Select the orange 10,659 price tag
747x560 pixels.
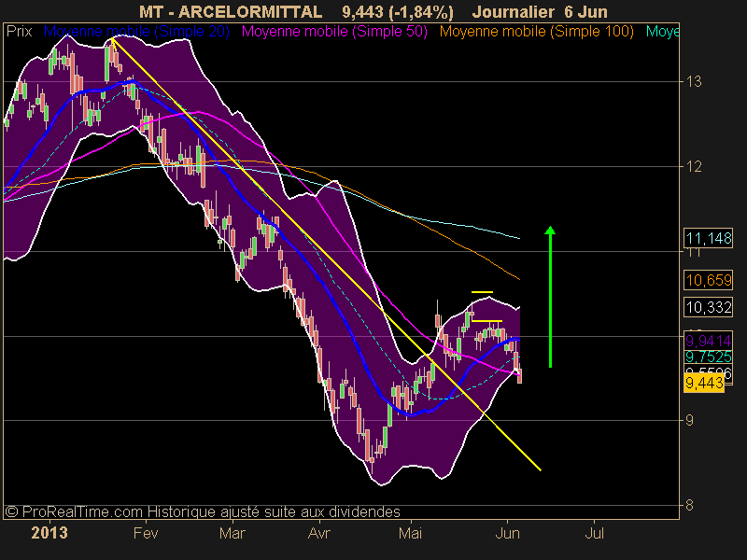pyautogui.click(x=709, y=279)
